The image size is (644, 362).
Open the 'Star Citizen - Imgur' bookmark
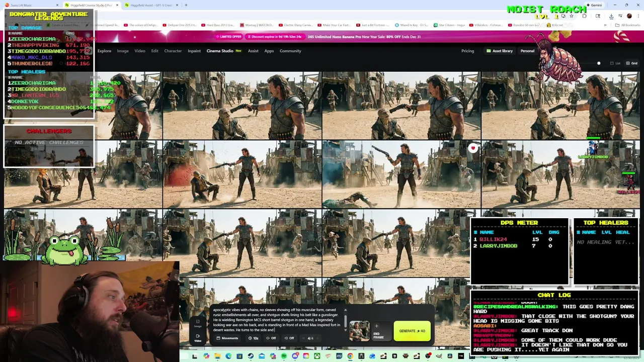pos(449,25)
